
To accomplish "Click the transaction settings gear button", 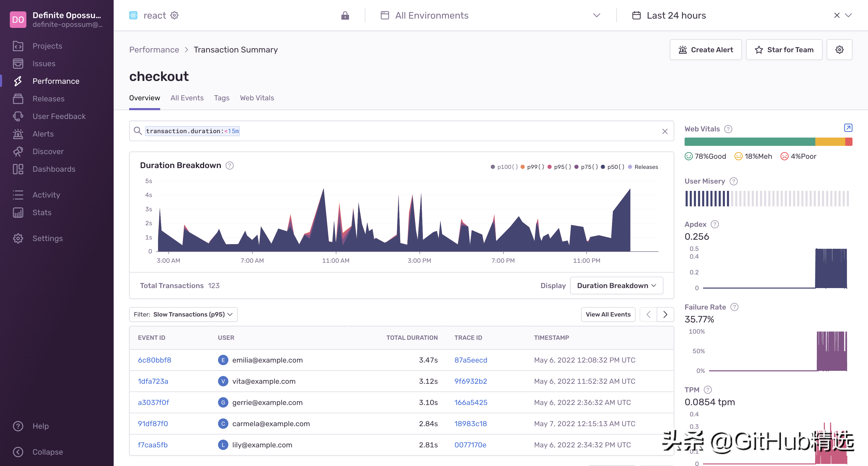I will click(x=839, y=50).
